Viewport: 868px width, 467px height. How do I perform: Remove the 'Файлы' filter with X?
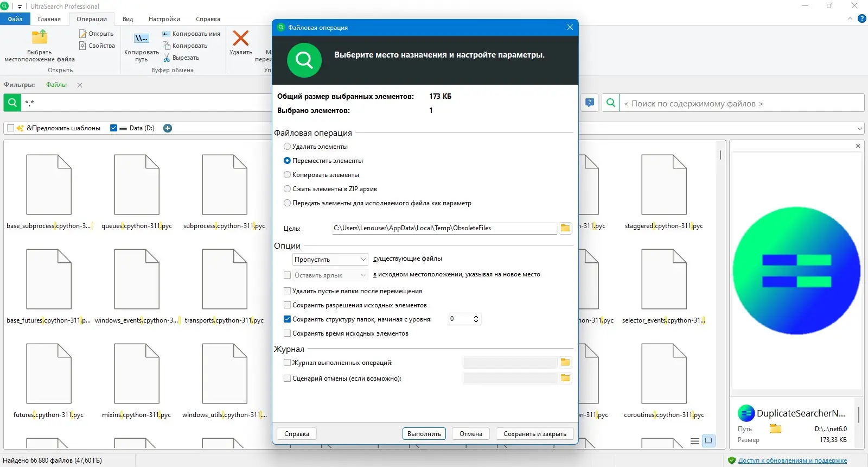pos(80,85)
